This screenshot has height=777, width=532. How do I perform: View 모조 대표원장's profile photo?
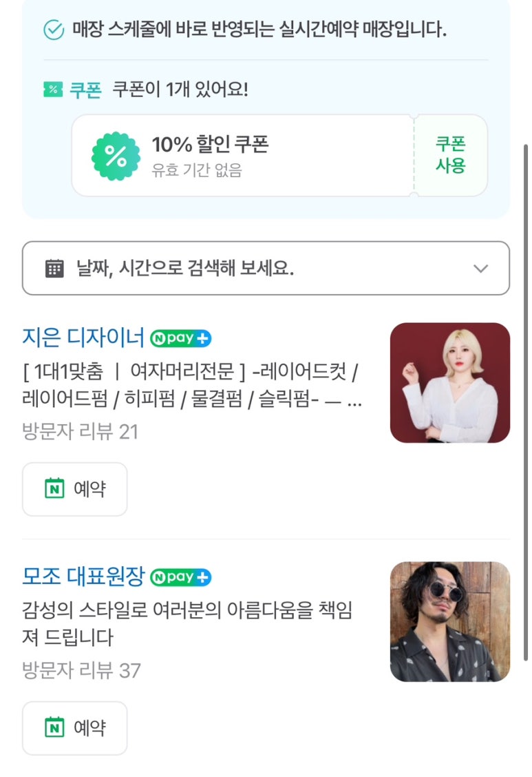coord(449,621)
